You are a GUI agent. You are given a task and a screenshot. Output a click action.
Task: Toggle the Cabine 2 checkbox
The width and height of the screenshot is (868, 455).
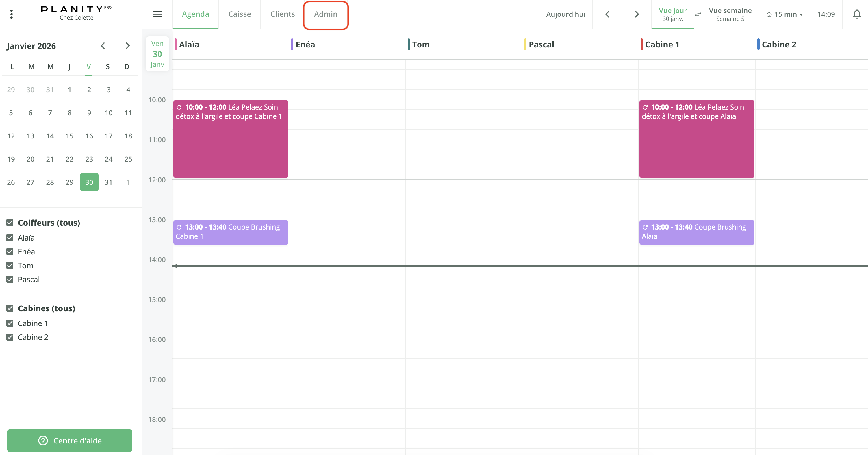(x=10, y=337)
